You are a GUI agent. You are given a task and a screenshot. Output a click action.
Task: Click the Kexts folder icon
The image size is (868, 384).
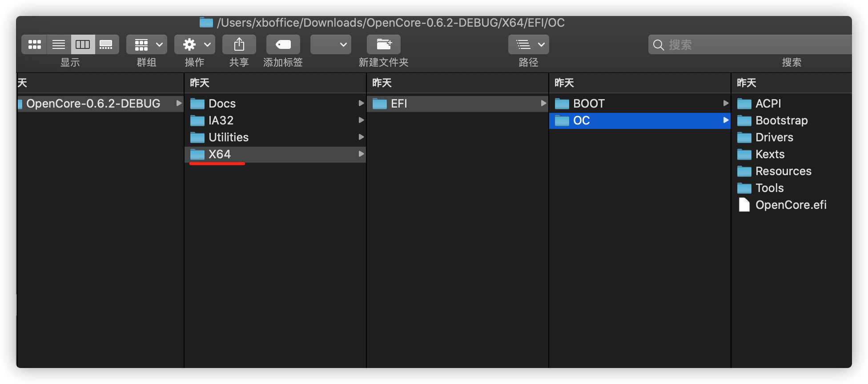pyautogui.click(x=744, y=155)
